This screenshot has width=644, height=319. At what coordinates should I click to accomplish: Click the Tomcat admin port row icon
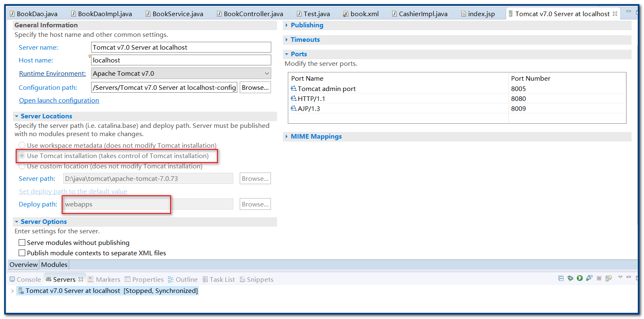point(294,89)
